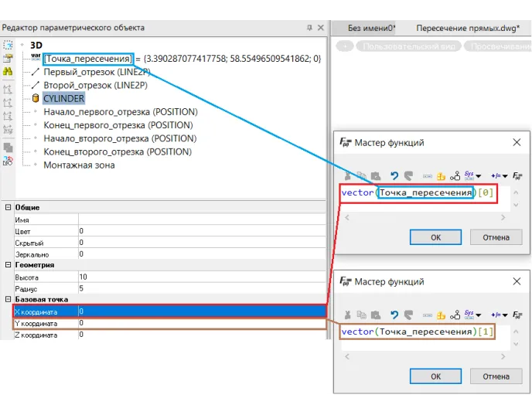Screen dimensions: 532x415
Task: Click Copy icon in the [0] function wizard
Action: coord(361,175)
